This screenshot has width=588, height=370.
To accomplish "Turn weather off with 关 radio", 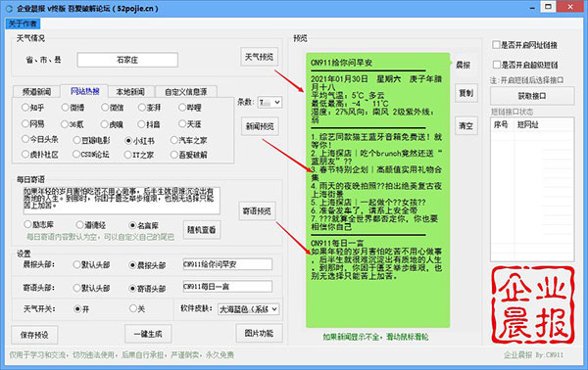I will [137, 308].
